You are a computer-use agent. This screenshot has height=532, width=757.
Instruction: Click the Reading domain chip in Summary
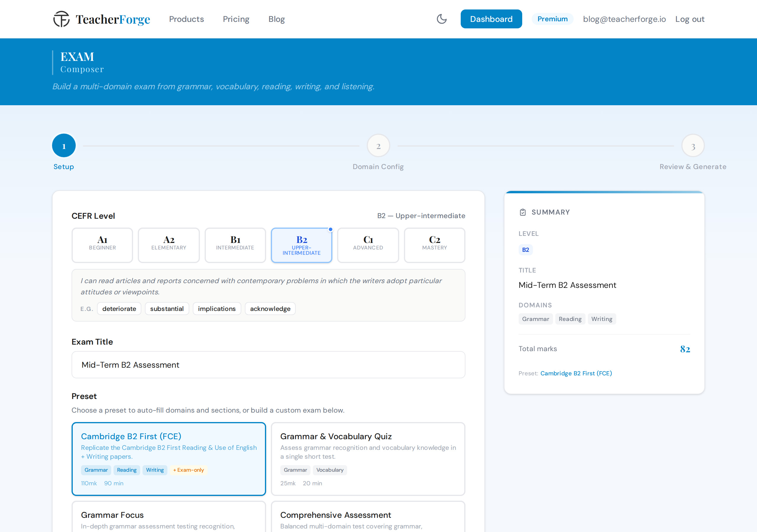(x=570, y=319)
